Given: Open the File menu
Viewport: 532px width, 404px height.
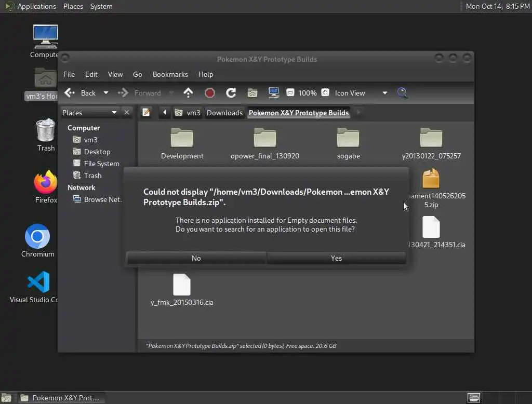Looking at the screenshot, I should tap(69, 74).
